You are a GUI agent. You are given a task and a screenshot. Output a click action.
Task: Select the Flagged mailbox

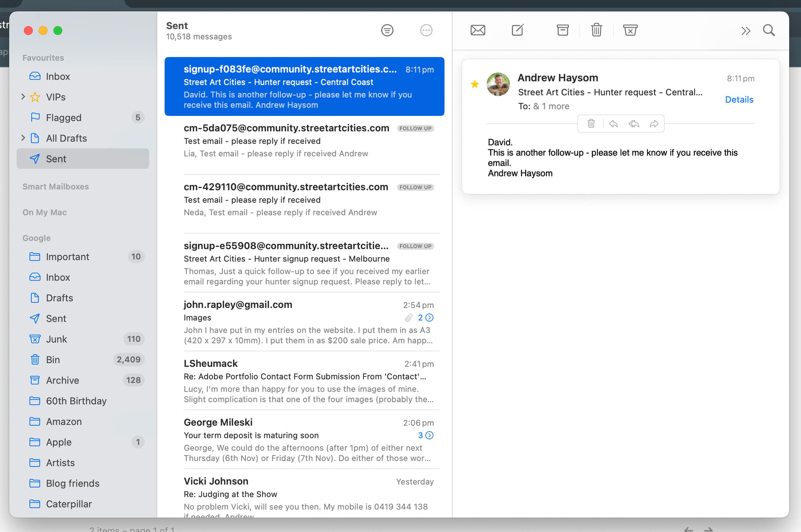coord(63,118)
